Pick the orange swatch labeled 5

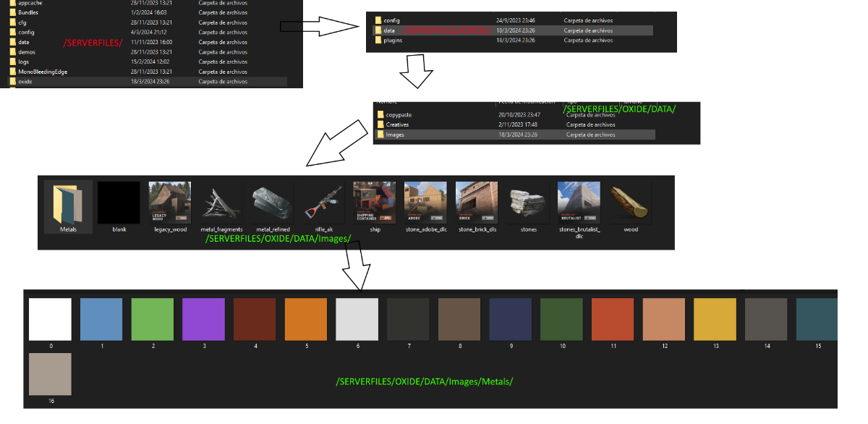coord(306,319)
